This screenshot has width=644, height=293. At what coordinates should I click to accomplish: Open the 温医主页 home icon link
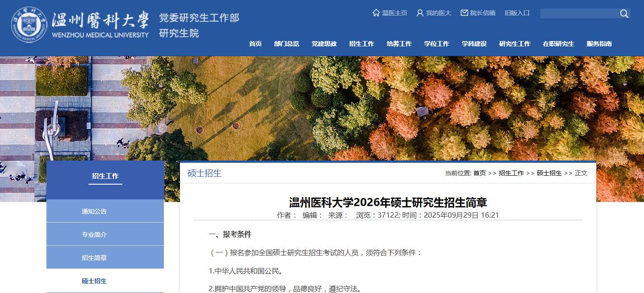coord(376,13)
